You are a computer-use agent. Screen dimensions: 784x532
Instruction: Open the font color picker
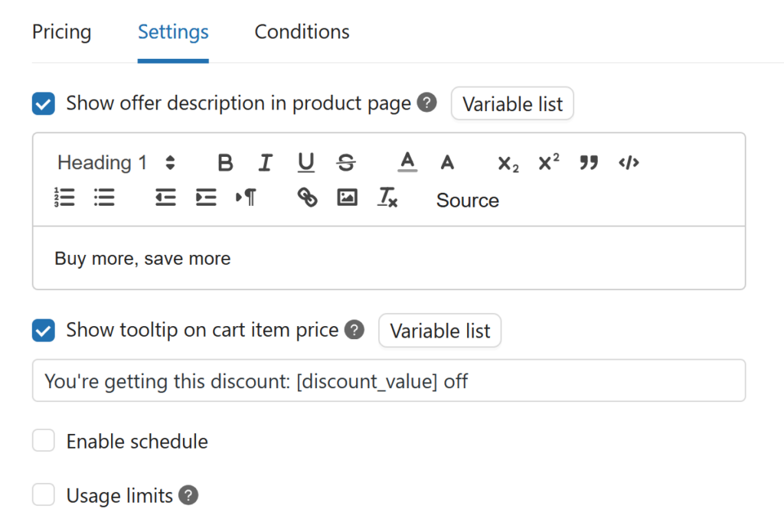pyautogui.click(x=407, y=162)
